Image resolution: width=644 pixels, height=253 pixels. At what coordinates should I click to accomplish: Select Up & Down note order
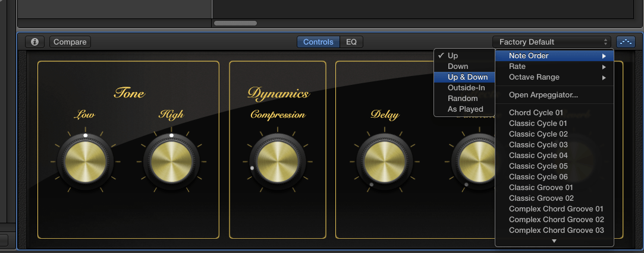pyautogui.click(x=464, y=77)
